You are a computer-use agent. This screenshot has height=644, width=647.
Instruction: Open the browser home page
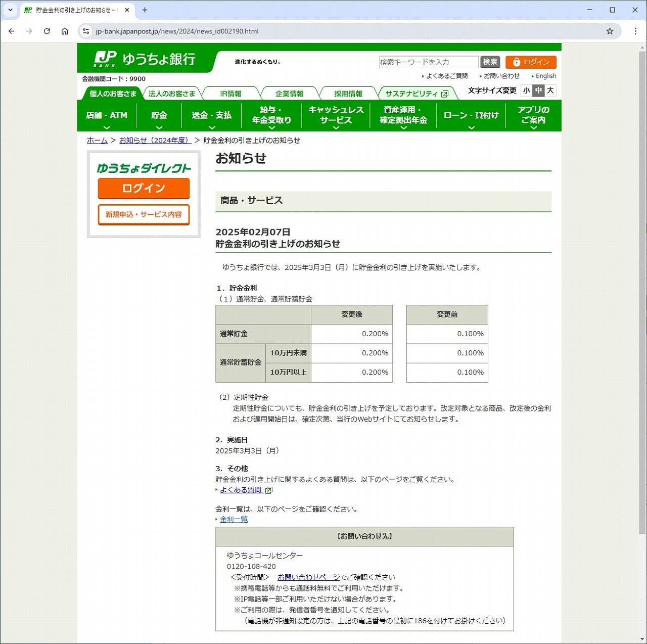click(65, 31)
